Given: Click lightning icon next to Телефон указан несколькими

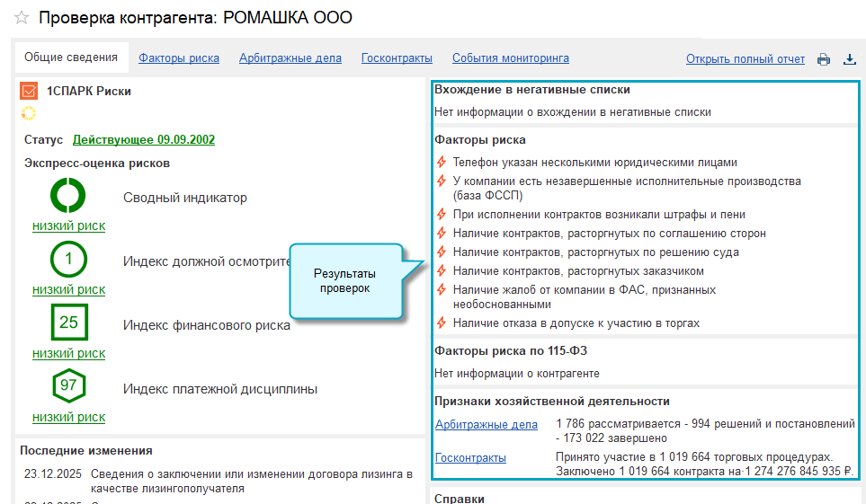Looking at the screenshot, I should [x=442, y=162].
